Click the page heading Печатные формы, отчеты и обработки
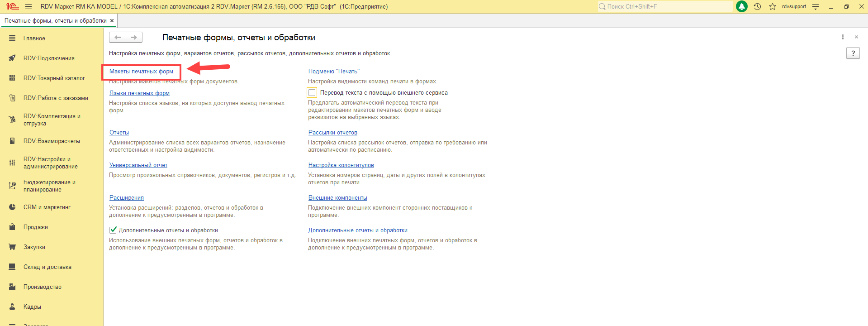This screenshot has width=868, height=326. click(x=239, y=38)
